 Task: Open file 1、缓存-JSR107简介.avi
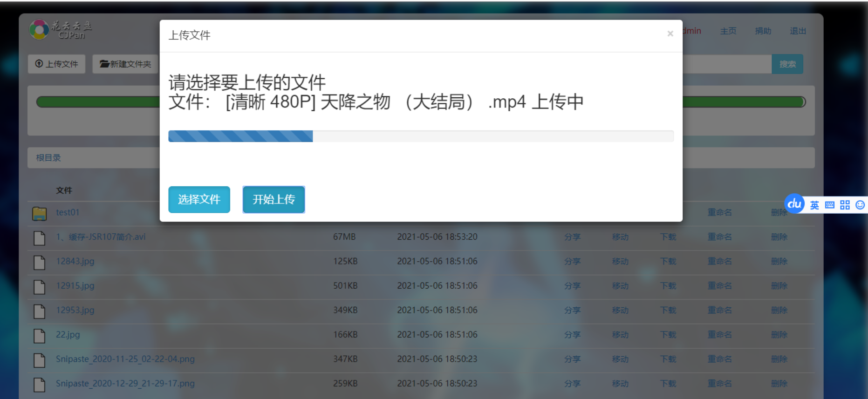(x=101, y=237)
